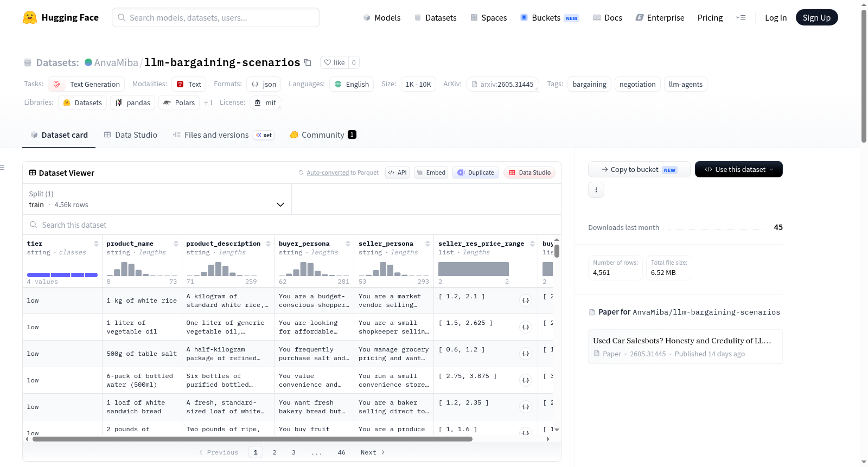Open the Text Generation task tag

[x=86, y=84]
